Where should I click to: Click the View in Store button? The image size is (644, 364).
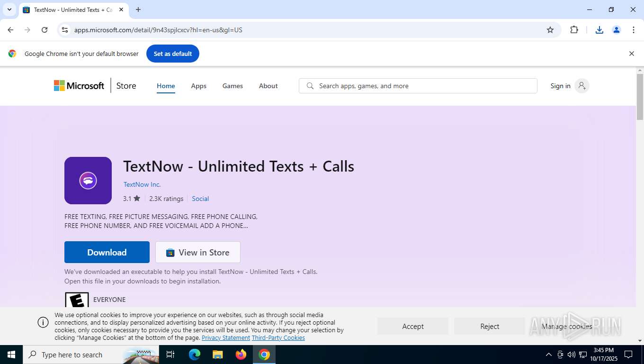(x=198, y=252)
